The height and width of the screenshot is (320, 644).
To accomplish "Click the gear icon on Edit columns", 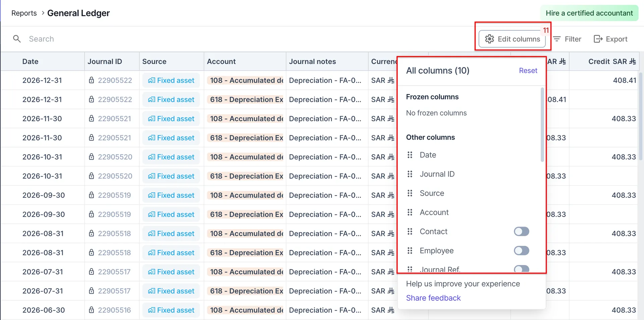I will pos(489,39).
